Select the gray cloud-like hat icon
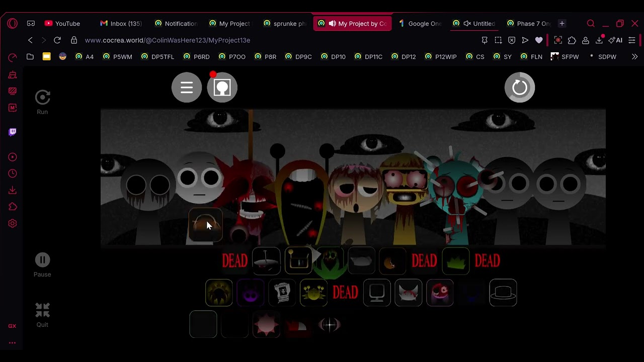The width and height of the screenshot is (644, 362). pos(361,261)
